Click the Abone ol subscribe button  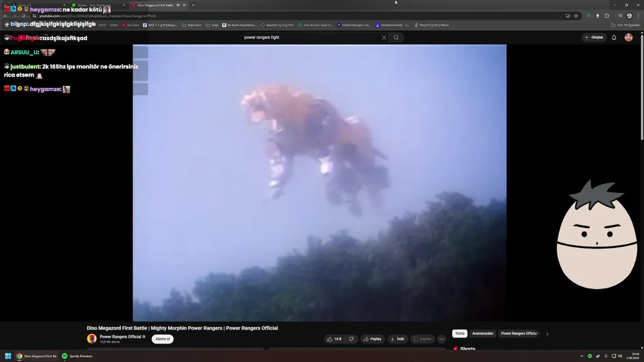(163, 339)
